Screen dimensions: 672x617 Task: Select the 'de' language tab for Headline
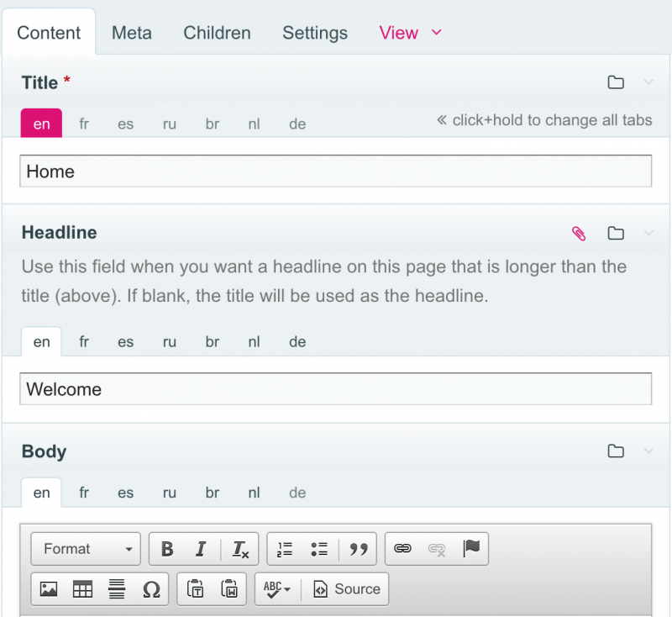pos(297,341)
